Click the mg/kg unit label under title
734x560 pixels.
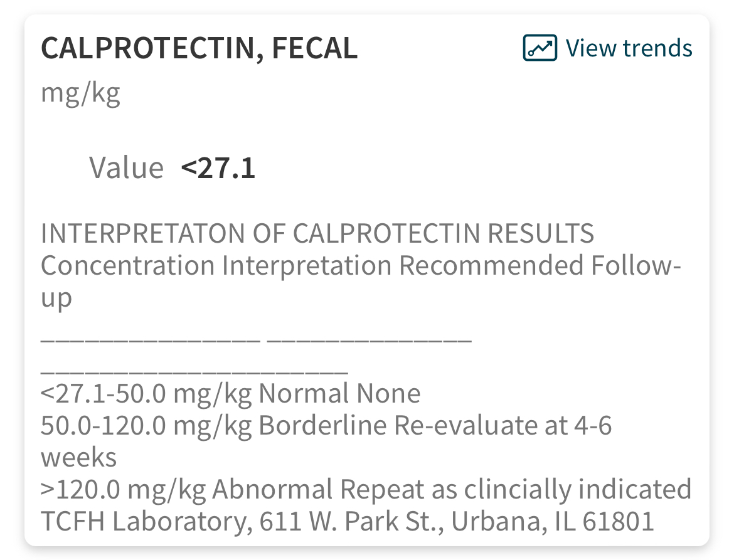80,93
